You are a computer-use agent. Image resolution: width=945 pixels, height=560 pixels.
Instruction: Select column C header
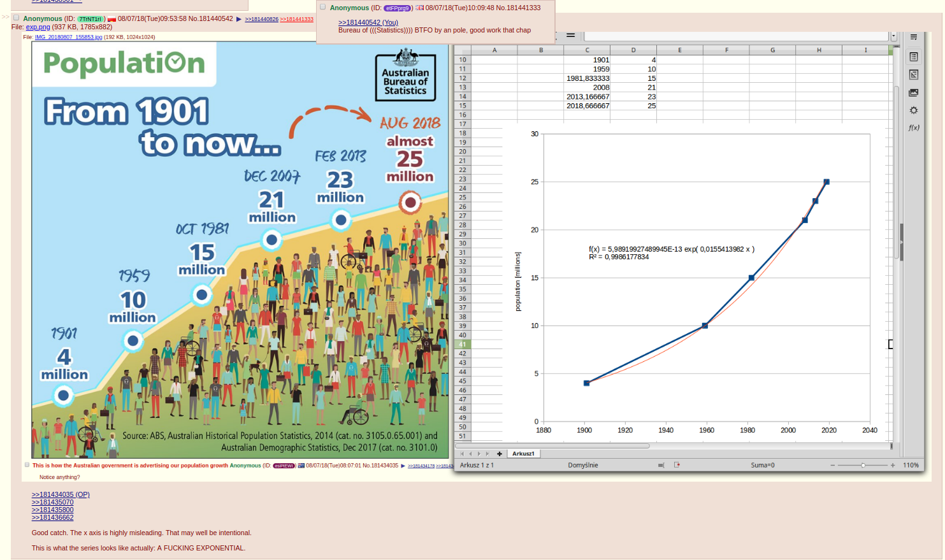pyautogui.click(x=587, y=50)
